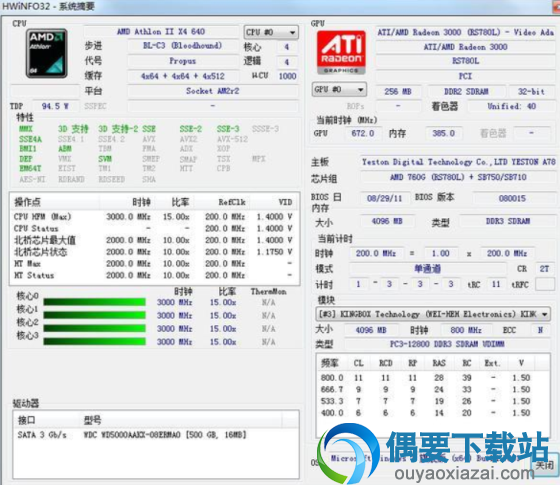Click the CL column header
Image resolution: width=560 pixels, height=485 pixels.
(359, 363)
